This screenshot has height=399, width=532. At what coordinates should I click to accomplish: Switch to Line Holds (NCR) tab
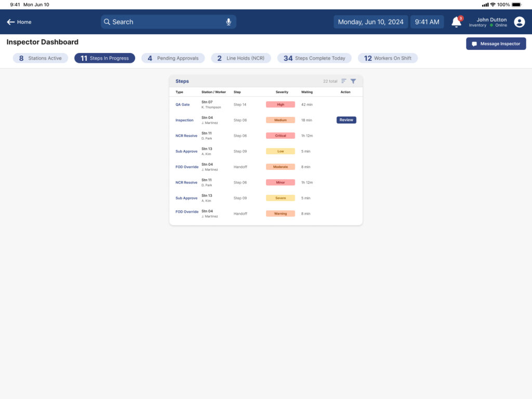click(241, 58)
